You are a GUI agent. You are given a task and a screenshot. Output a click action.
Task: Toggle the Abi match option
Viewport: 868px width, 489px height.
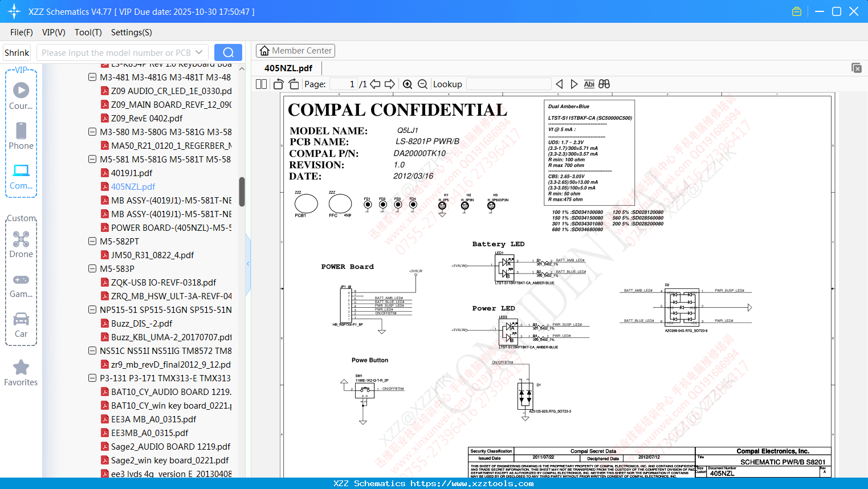click(589, 84)
